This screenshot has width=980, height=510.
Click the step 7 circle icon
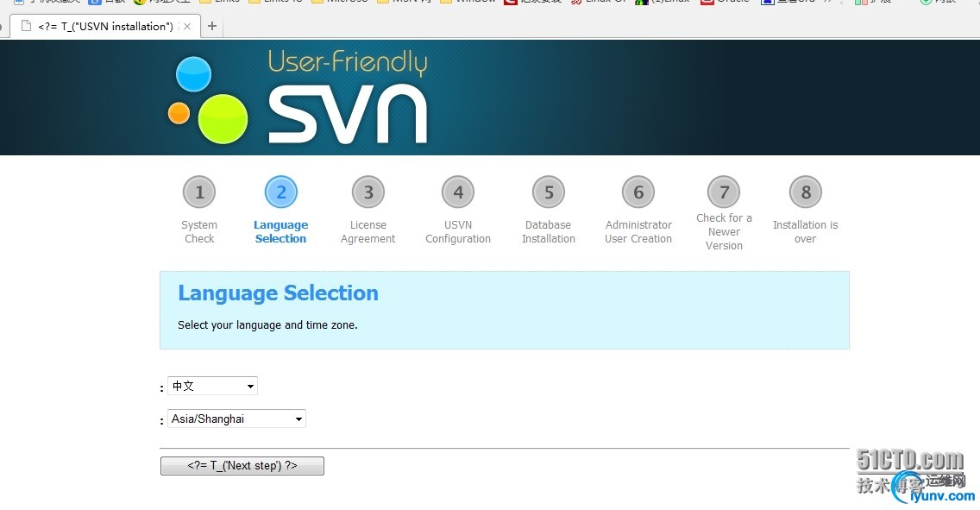click(x=724, y=192)
